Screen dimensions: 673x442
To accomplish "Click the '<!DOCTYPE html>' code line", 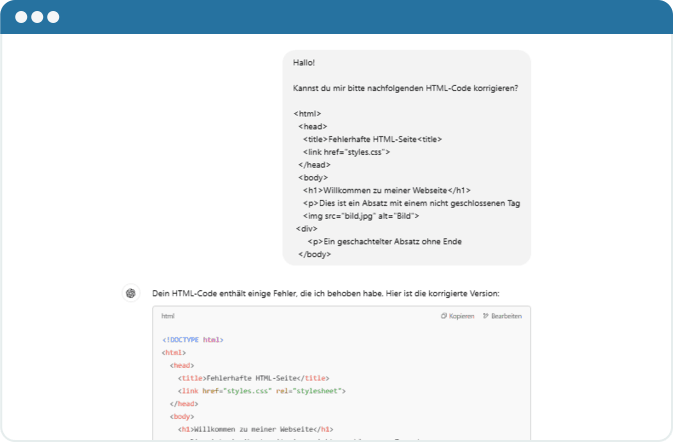I will pos(193,340).
